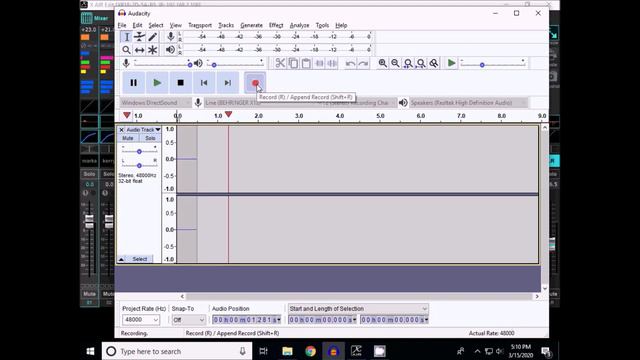Open the Edit menu
This screenshot has width=640, height=360.
(x=137, y=25)
